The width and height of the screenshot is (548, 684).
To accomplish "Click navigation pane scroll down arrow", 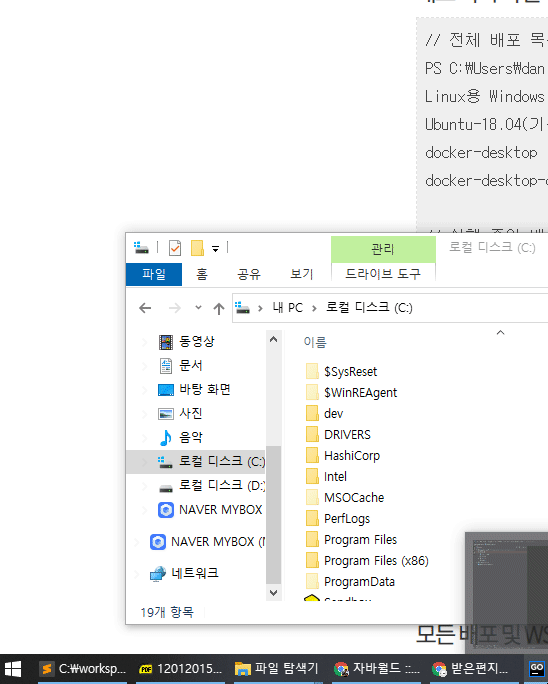I will click(x=274, y=592).
